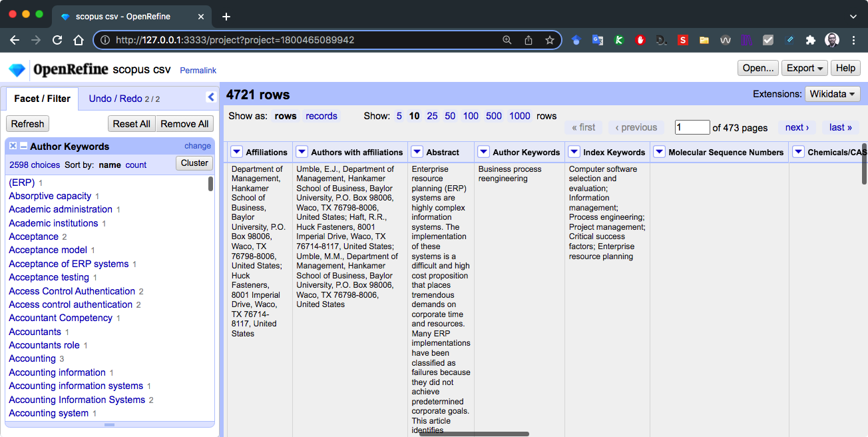The height and width of the screenshot is (437, 868).
Task: Open the Google Translate extension
Action: pyautogui.click(x=598, y=40)
